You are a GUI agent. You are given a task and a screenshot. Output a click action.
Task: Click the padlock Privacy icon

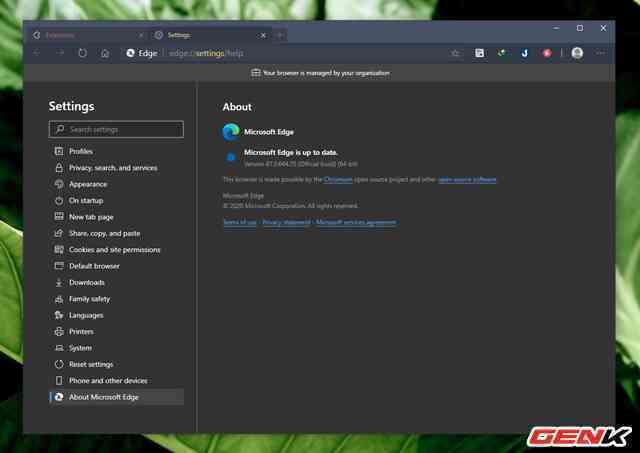(59, 168)
